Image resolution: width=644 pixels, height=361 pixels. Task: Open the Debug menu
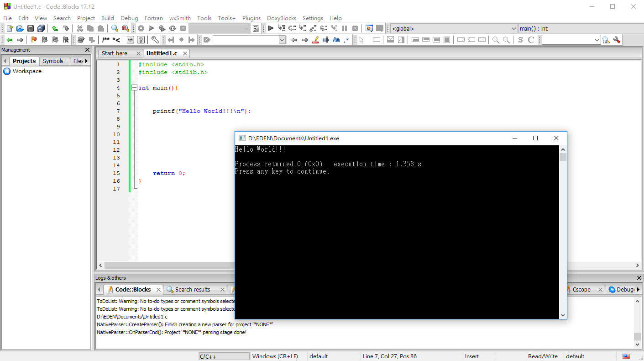(129, 18)
